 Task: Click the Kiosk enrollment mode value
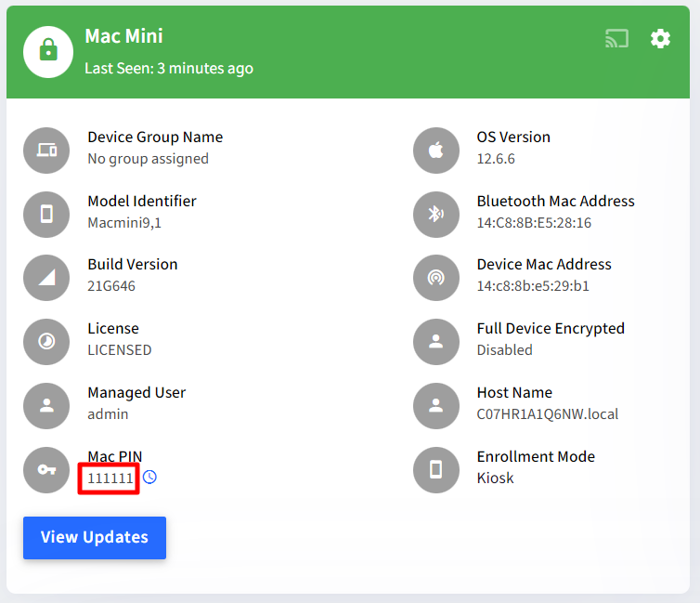pyautogui.click(x=495, y=478)
